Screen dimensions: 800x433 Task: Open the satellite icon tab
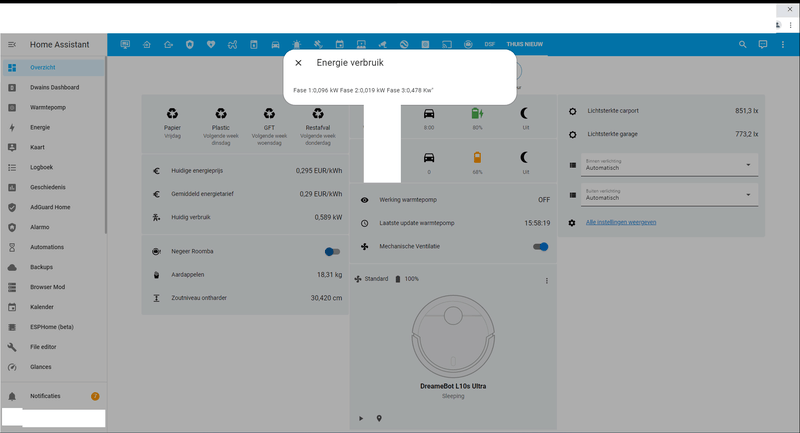[318, 44]
